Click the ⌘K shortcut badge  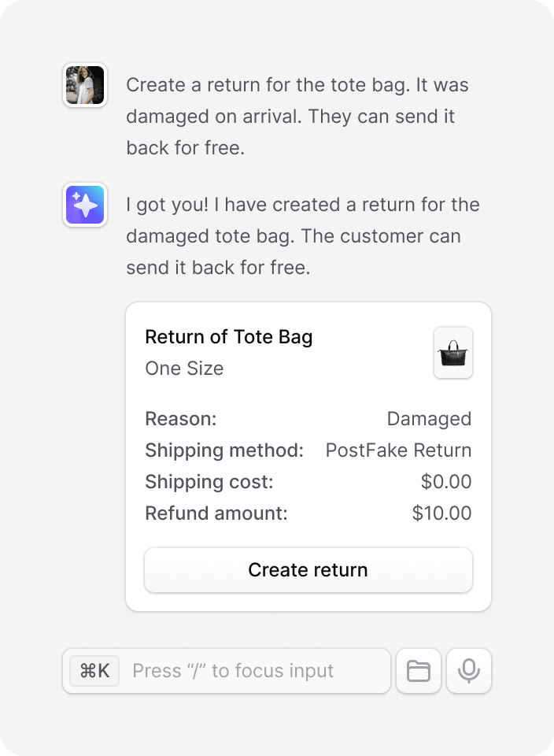click(95, 671)
